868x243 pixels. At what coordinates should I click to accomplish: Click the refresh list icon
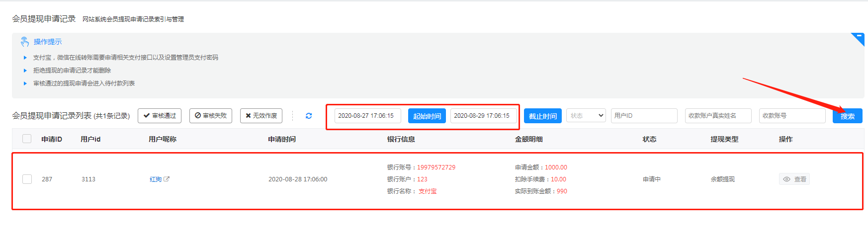[x=309, y=116]
